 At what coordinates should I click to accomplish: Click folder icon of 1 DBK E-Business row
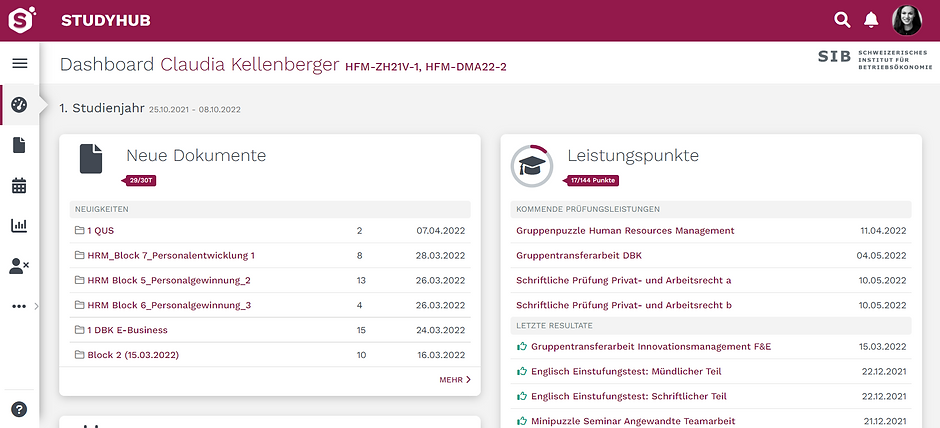tap(79, 330)
